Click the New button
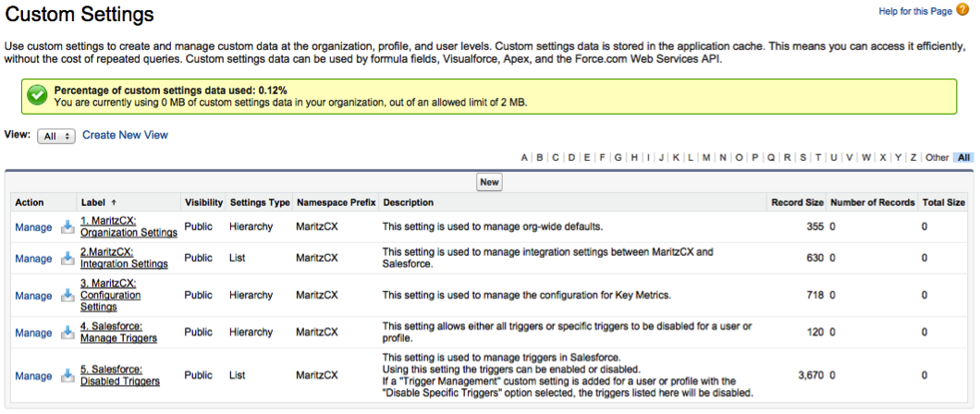This screenshot has height=414, width=980. click(x=489, y=182)
